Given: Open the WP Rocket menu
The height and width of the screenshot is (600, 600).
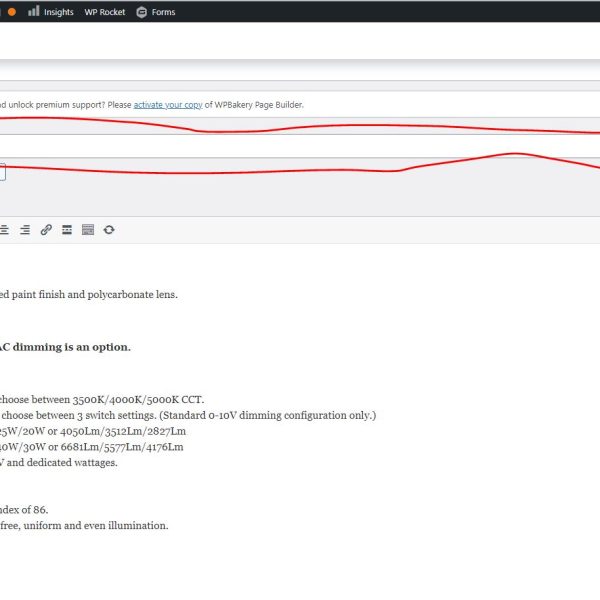Looking at the screenshot, I should [105, 12].
